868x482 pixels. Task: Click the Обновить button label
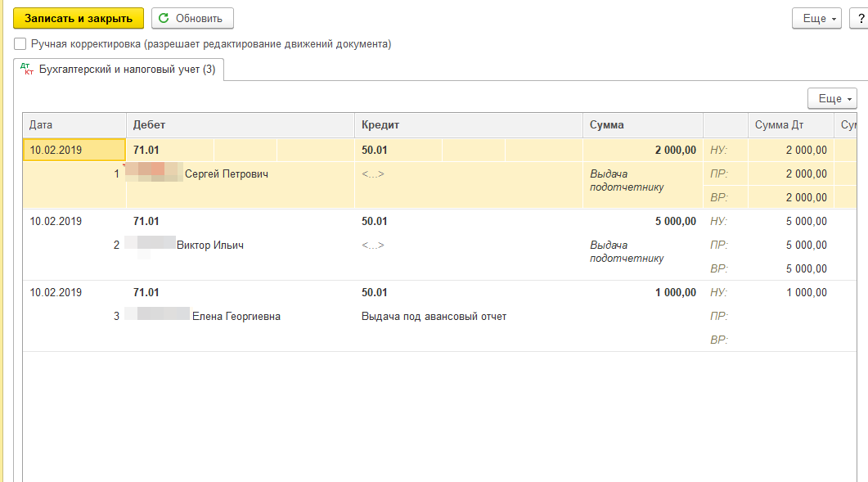tap(199, 18)
